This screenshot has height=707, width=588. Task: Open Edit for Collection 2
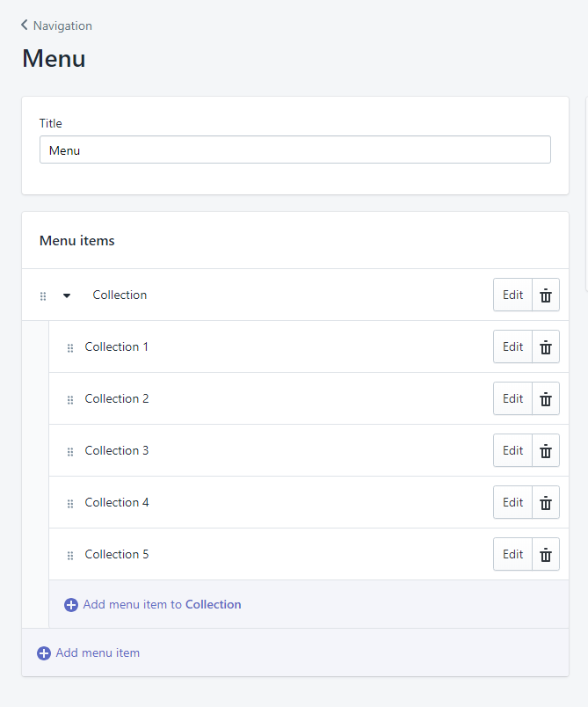click(512, 399)
